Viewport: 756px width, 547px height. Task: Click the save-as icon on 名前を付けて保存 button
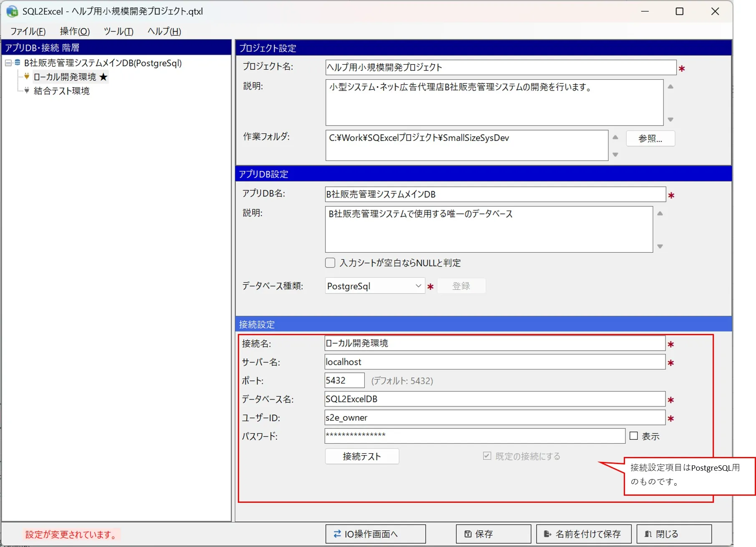547,534
